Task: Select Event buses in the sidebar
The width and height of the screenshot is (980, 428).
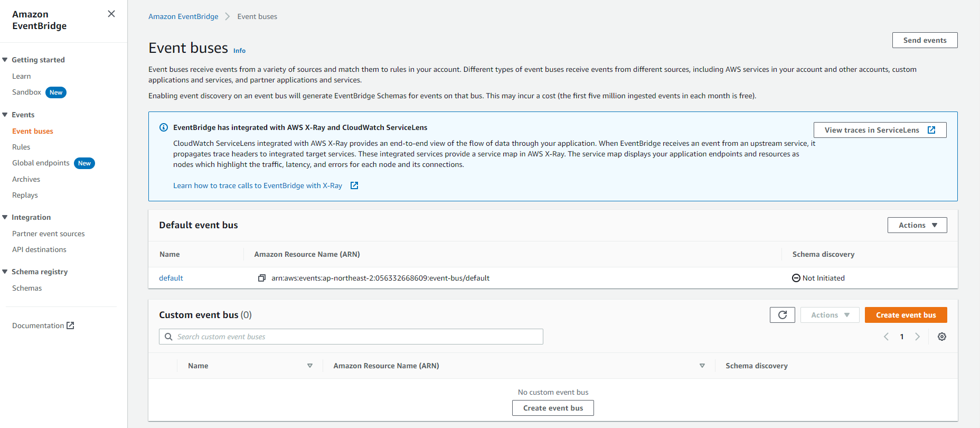Action: [x=33, y=131]
